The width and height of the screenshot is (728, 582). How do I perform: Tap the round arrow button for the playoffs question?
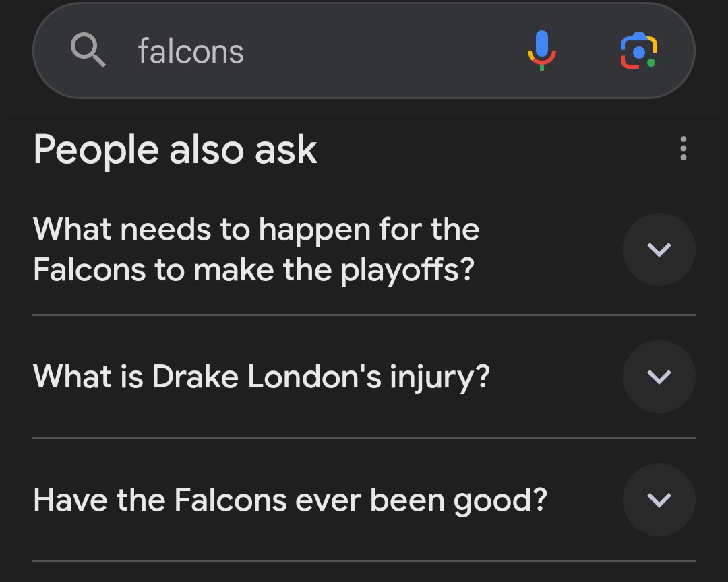click(659, 249)
